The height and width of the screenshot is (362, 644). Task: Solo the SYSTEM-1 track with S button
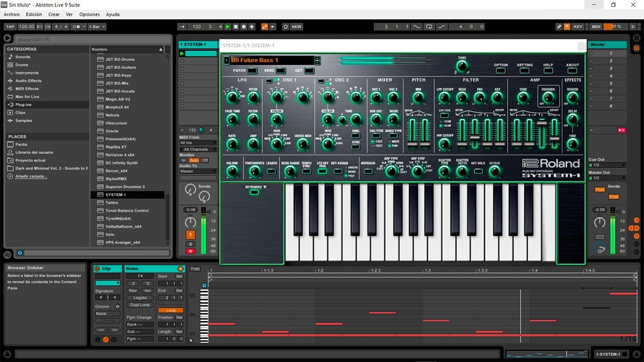tap(191, 244)
